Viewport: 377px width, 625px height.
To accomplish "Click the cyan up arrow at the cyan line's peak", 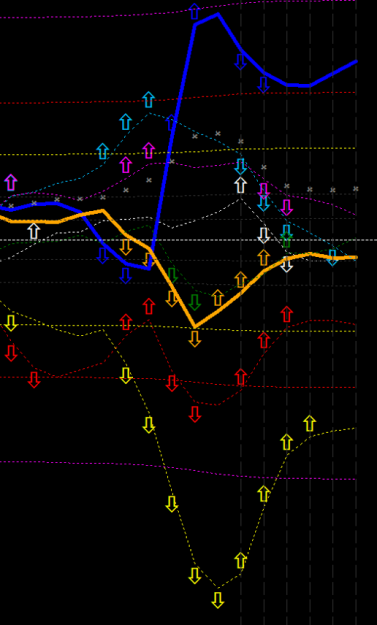I will pos(148,100).
